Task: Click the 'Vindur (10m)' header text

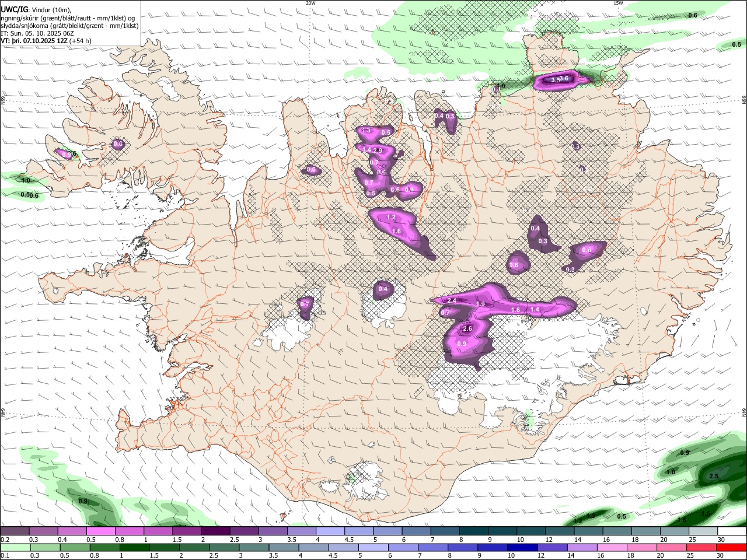Action: [51, 10]
